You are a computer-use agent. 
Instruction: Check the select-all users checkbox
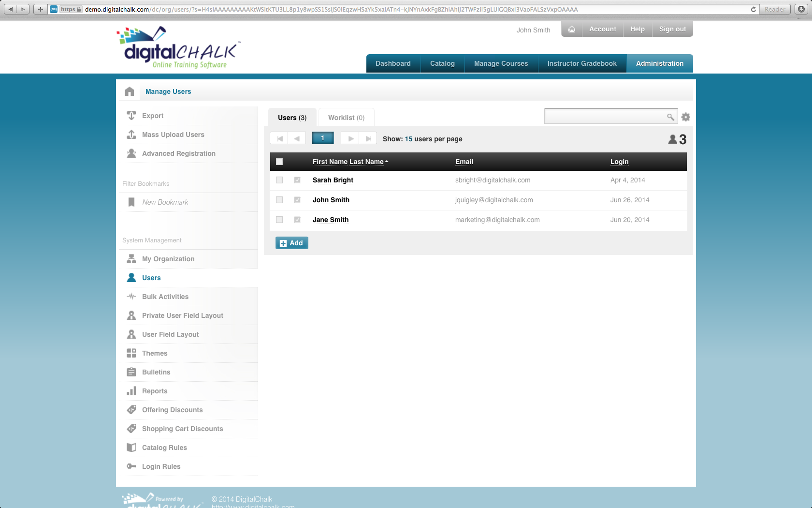[279, 162]
